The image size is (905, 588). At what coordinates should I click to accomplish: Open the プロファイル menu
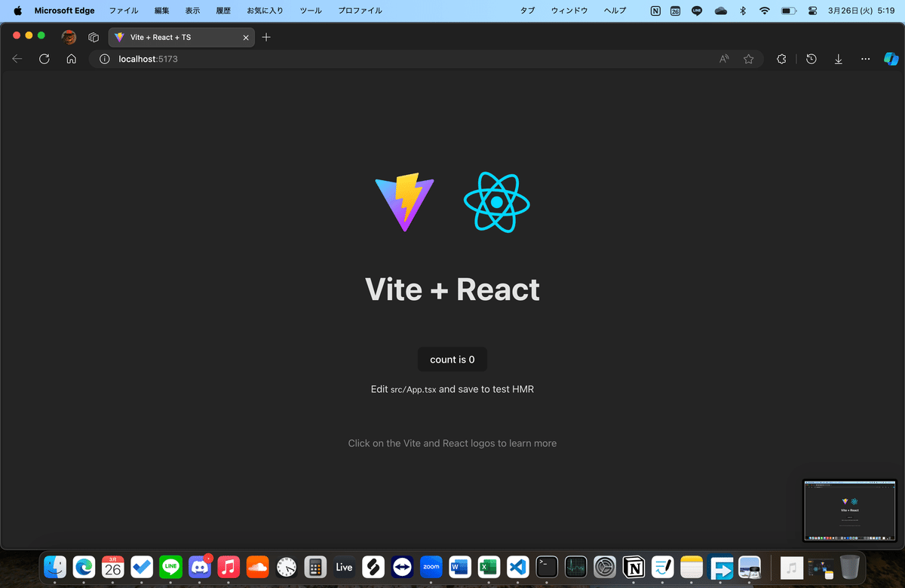pyautogui.click(x=360, y=11)
